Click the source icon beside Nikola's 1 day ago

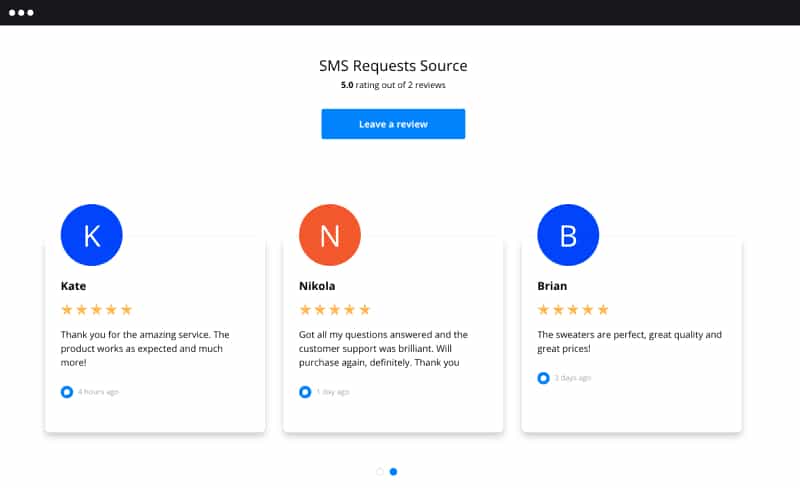(305, 392)
